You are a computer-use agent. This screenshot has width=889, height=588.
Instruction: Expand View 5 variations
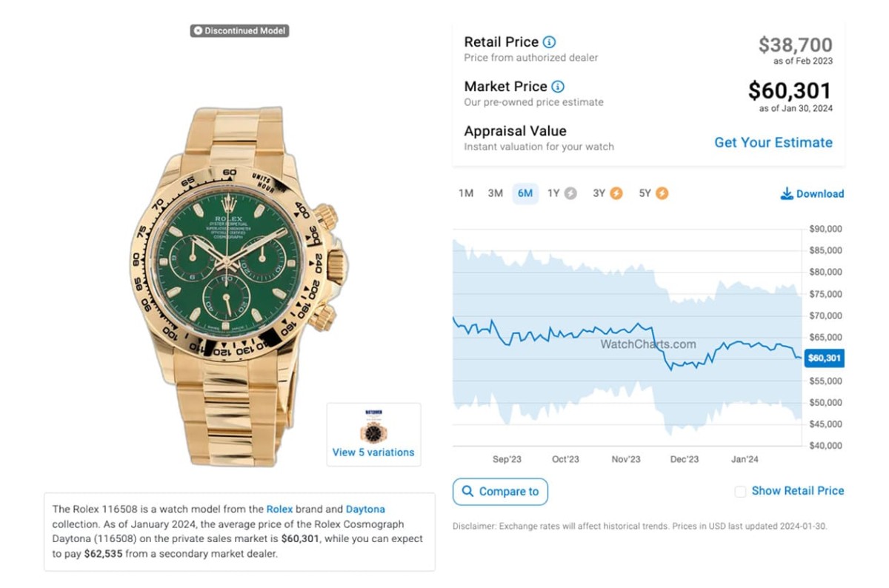pyautogui.click(x=373, y=452)
